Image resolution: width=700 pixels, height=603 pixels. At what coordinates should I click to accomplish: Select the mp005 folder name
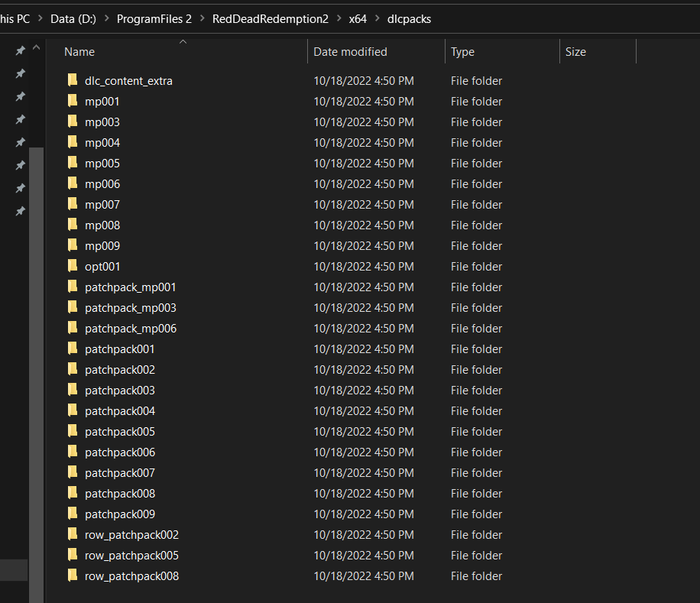click(102, 164)
